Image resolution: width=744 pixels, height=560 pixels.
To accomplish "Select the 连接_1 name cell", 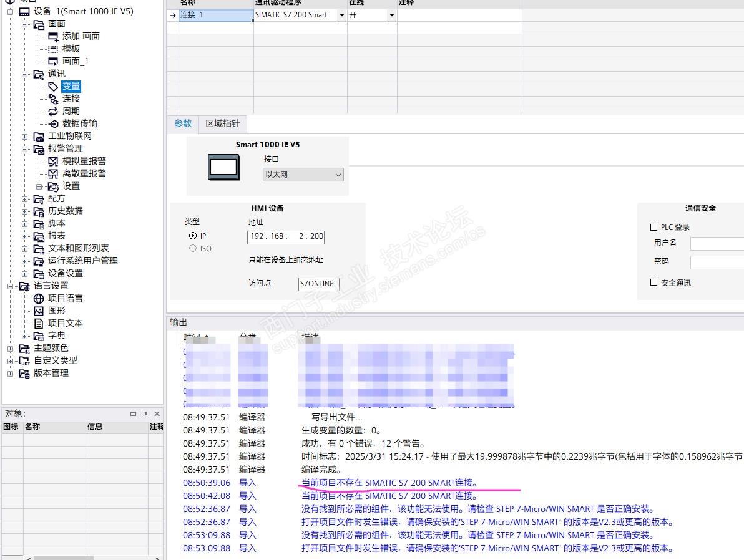I will 216,15.
